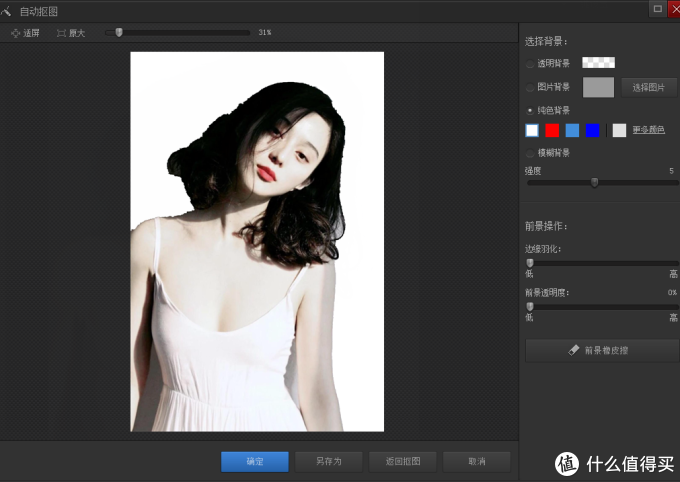Click the 适屏 fit-to-screen icon
This screenshot has width=680, height=482.
pos(16,33)
